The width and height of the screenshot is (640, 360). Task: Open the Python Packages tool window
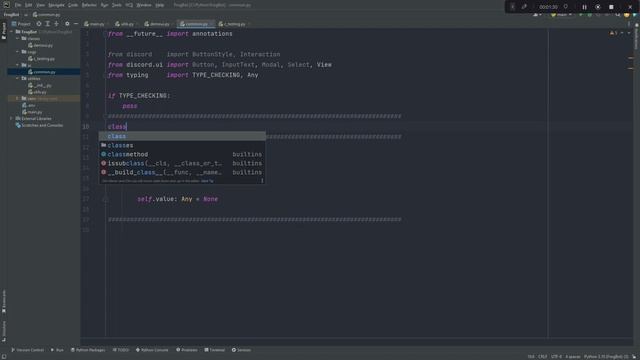(x=88, y=350)
